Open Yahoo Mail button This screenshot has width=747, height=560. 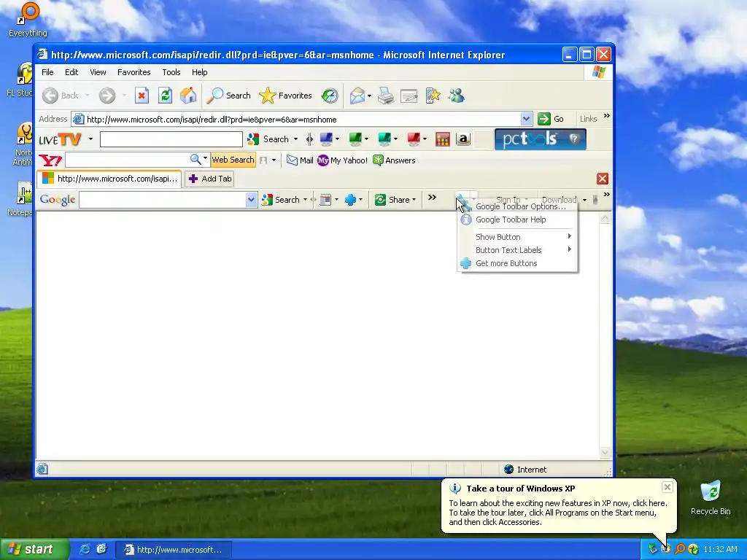(x=300, y=160)
